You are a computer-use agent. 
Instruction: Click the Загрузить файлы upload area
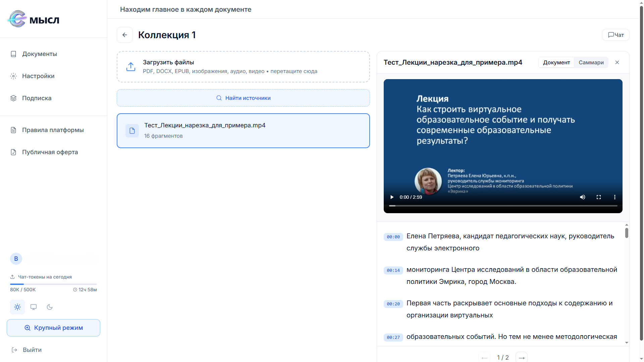point(243,67)
